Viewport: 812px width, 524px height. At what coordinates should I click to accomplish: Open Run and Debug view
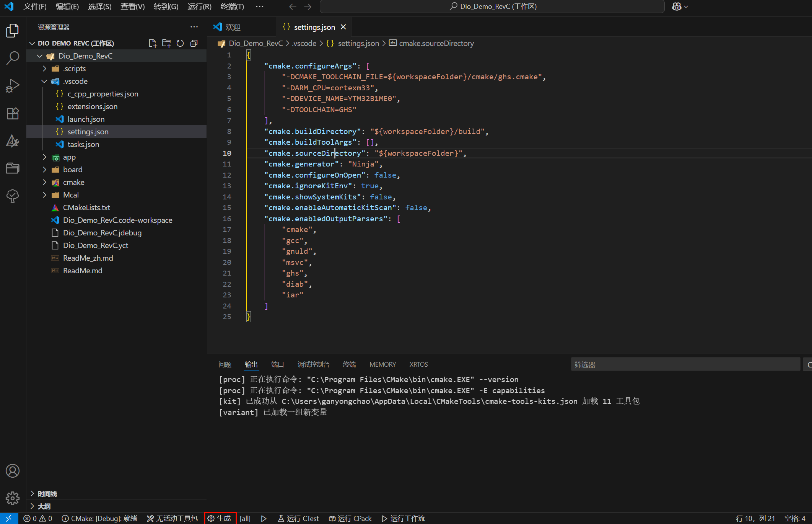(x=13, y=86)
